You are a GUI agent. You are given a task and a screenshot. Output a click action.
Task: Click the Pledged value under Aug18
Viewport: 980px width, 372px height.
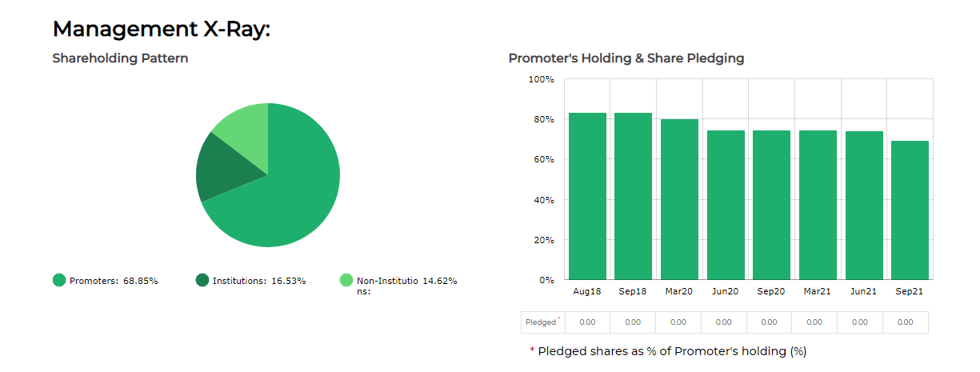pos(587,322)
